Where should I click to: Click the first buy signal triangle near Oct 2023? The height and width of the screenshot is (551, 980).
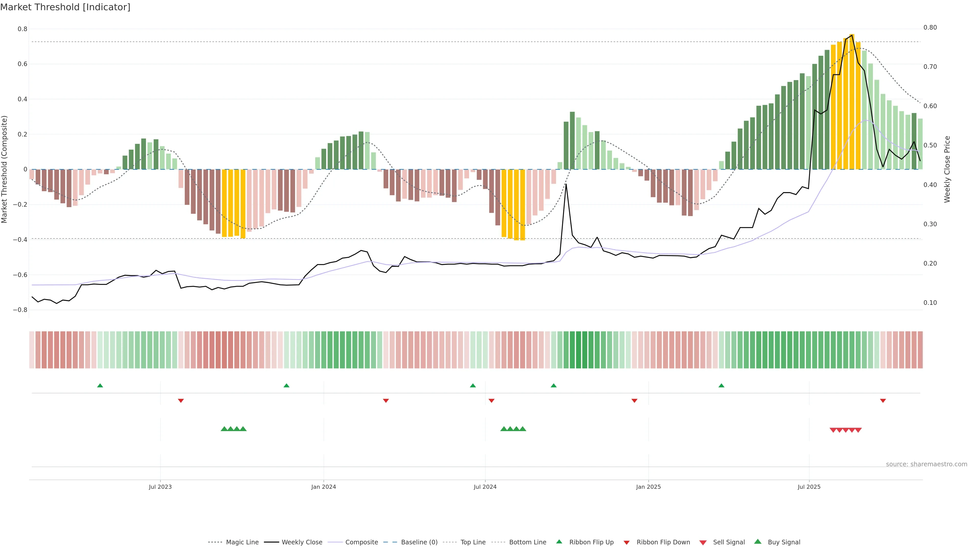click(224, 429)
